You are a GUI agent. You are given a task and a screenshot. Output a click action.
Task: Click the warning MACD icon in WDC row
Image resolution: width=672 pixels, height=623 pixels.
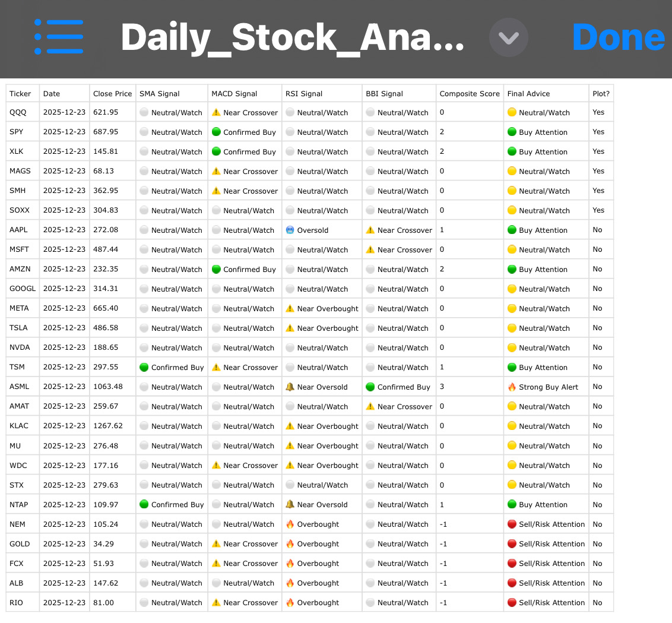point(217,465)
